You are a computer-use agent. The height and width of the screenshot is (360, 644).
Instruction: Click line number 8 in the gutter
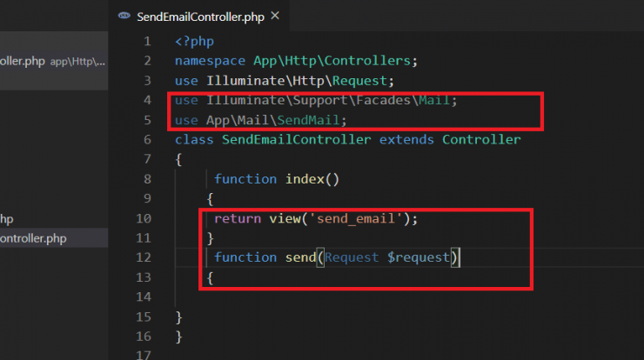pyautogui.click(x=147, y=179)
